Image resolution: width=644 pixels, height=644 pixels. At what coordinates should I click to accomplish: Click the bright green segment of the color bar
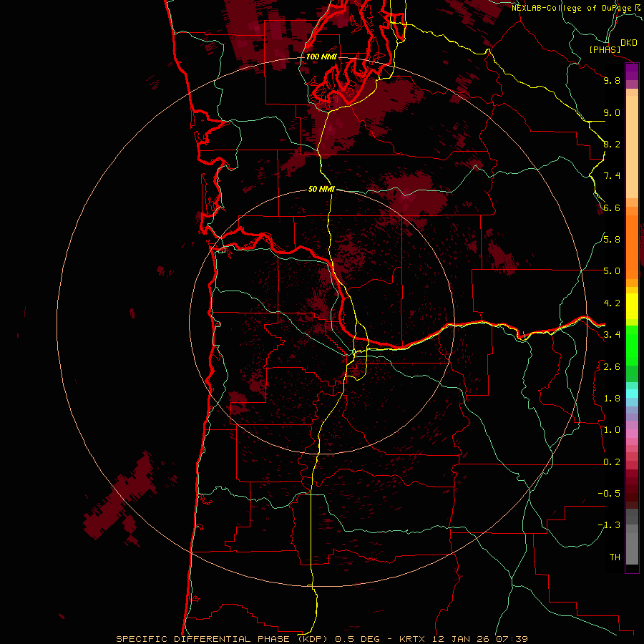[x=632, y=345]
